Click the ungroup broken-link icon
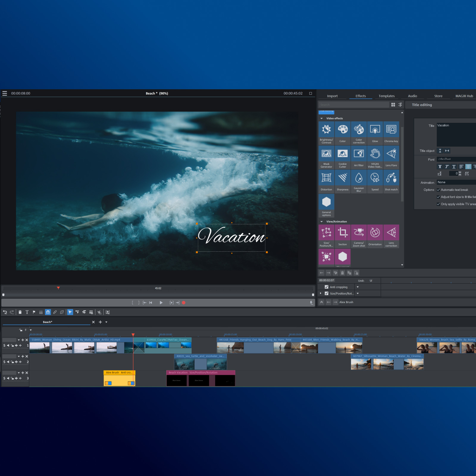 point(62,312)
